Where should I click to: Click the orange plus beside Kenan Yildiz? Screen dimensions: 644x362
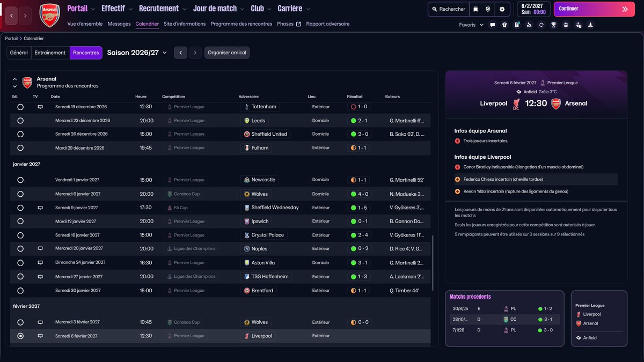(x=457, y=191)
